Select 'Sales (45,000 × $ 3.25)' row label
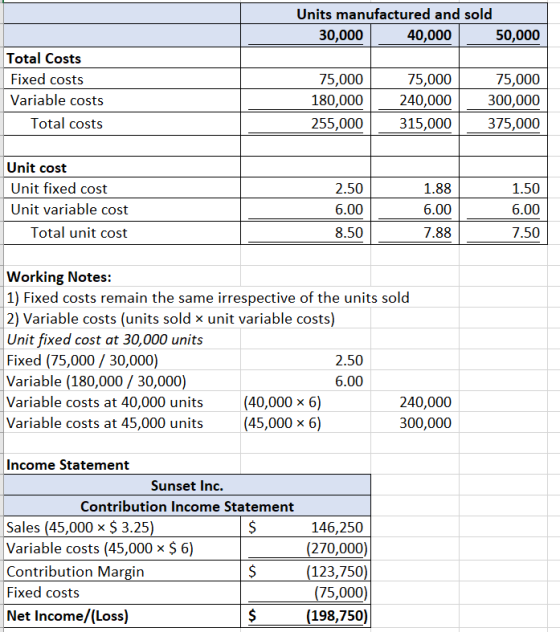 click(x=122, y=527)
